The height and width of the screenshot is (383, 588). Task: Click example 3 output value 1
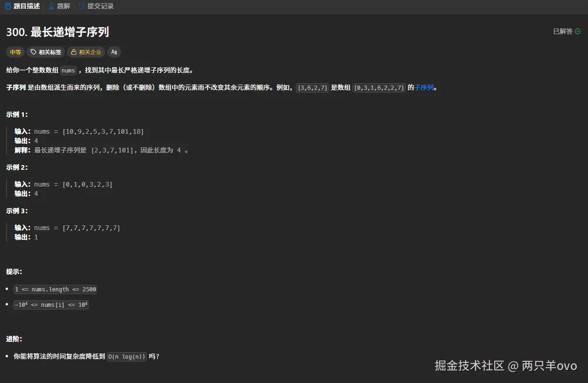(x=36, y=237)
